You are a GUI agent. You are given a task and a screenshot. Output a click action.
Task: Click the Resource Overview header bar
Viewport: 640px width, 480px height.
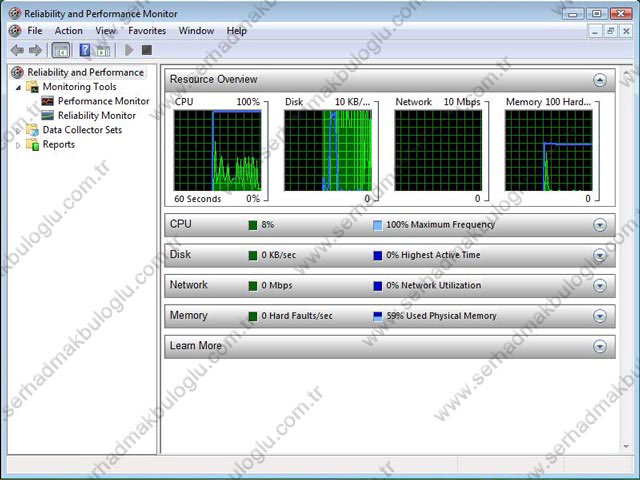pos(390,80)
